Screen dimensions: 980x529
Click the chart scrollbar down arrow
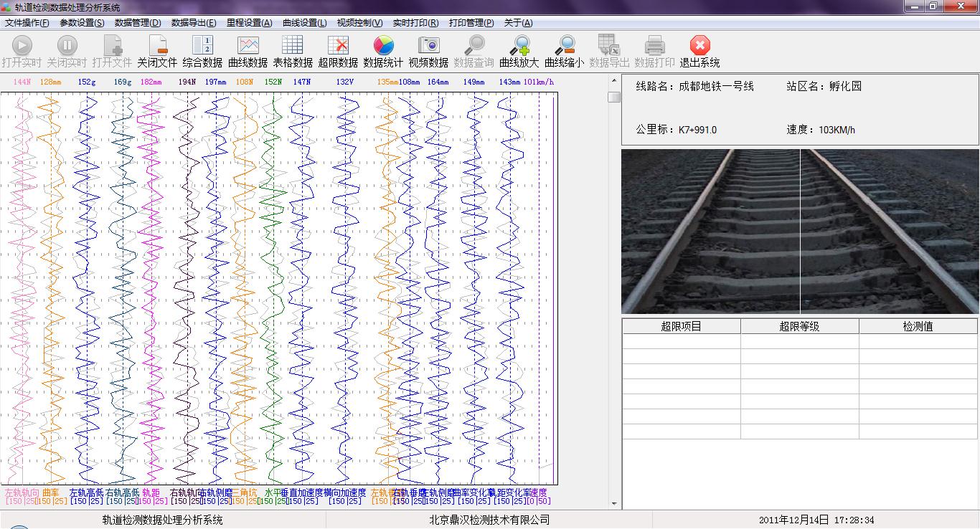point(614,503)
